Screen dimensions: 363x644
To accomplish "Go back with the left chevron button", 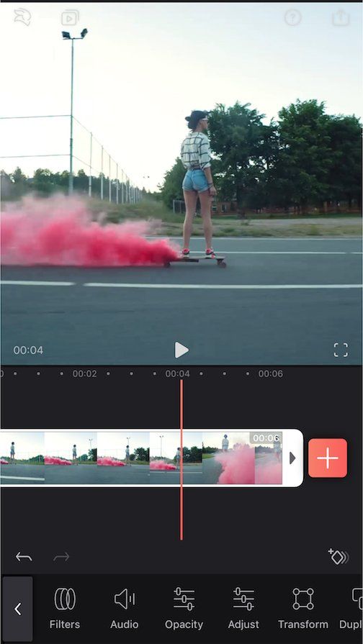I will (x=18, y=609).
